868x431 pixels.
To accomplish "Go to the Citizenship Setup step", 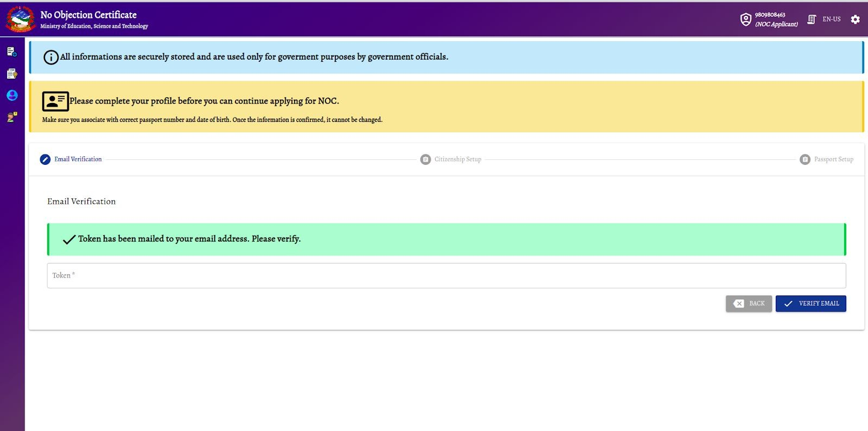I will [457, 159].
